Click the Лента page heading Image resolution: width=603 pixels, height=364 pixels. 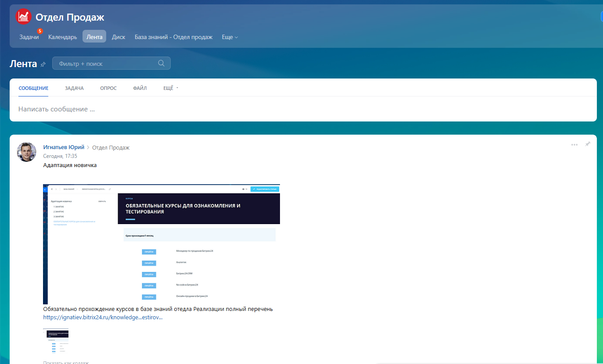click(x=23, y=64)
